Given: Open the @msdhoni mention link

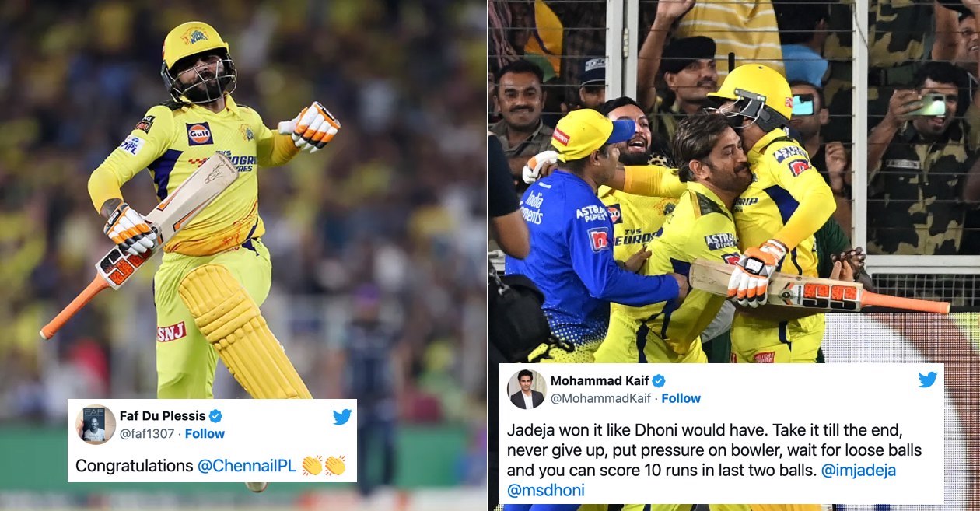Looking at the screenshot, I should [x=545, y=491].
